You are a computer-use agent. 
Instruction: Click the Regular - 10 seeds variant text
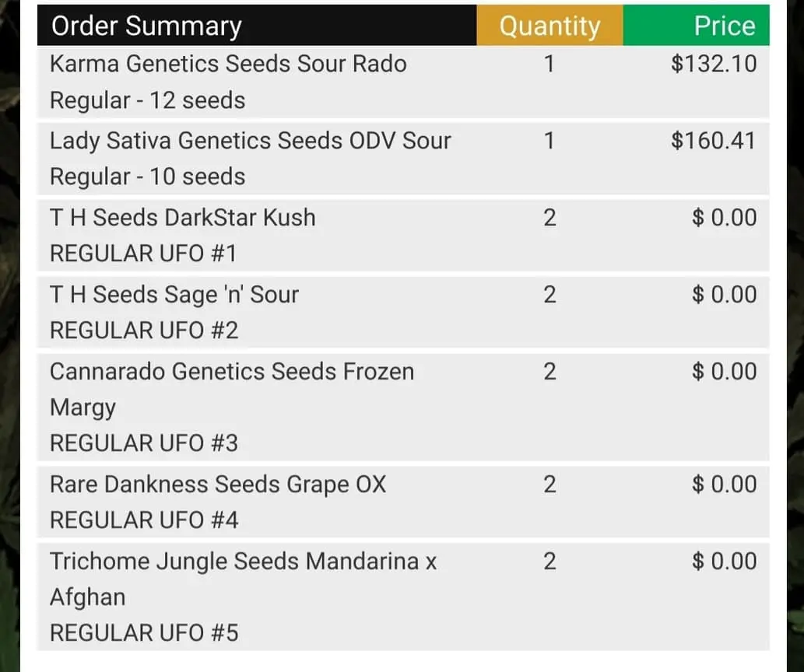(x=147, y=177)
